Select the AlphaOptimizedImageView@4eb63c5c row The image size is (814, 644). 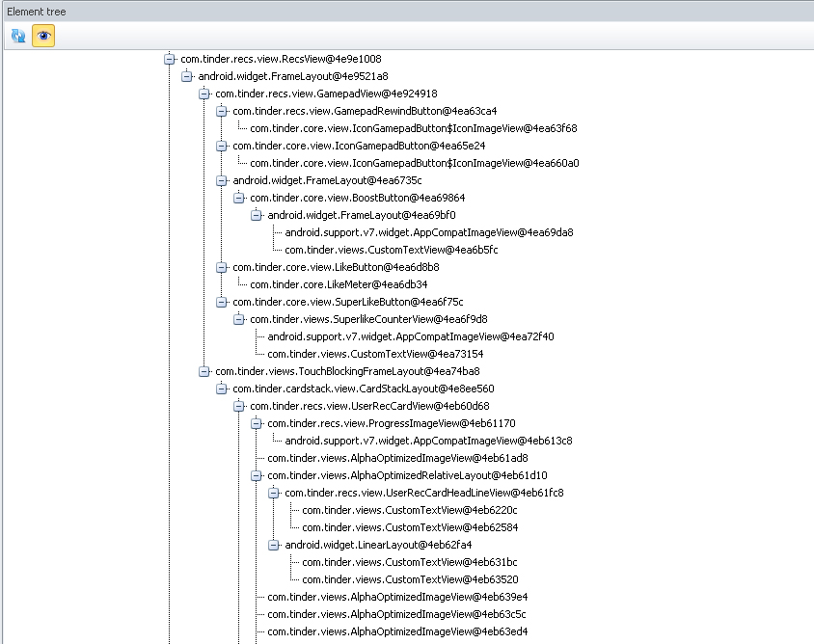(396, 614)
